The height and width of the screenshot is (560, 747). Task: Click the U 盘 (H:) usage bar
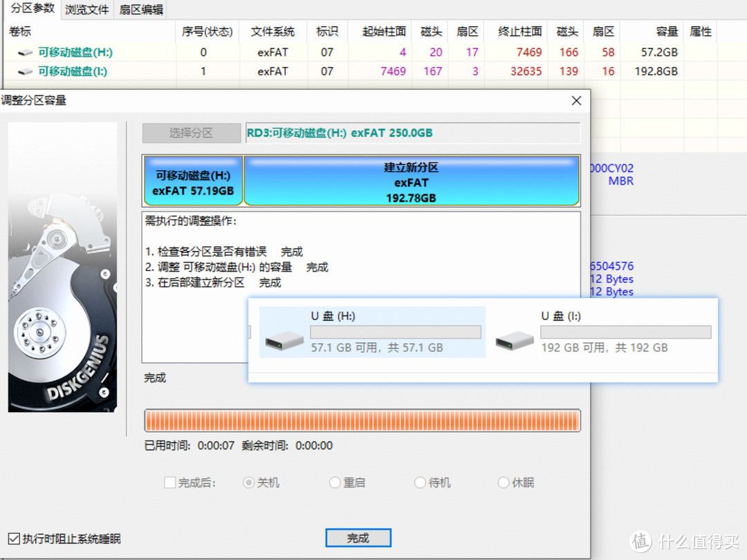[396, 332]
